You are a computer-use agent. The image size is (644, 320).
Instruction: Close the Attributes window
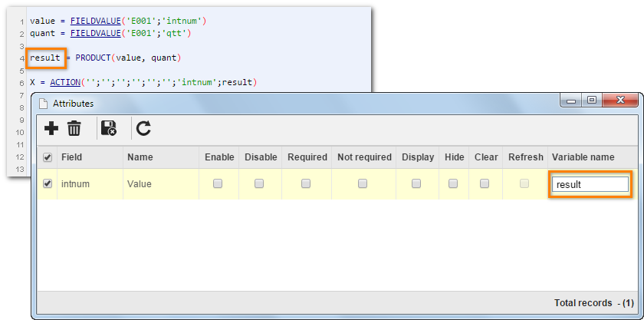(620, 101)
